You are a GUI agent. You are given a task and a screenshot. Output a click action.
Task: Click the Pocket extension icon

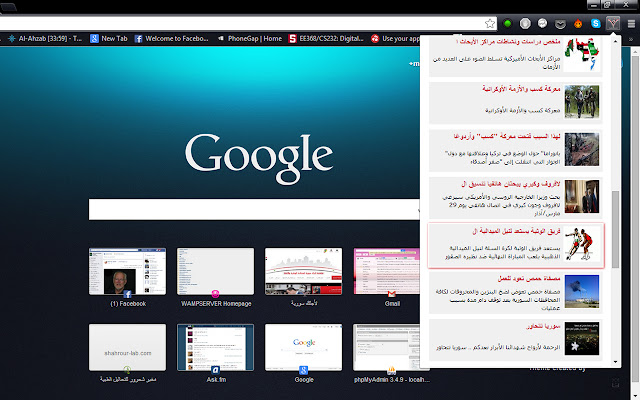[x=560, y=24]
